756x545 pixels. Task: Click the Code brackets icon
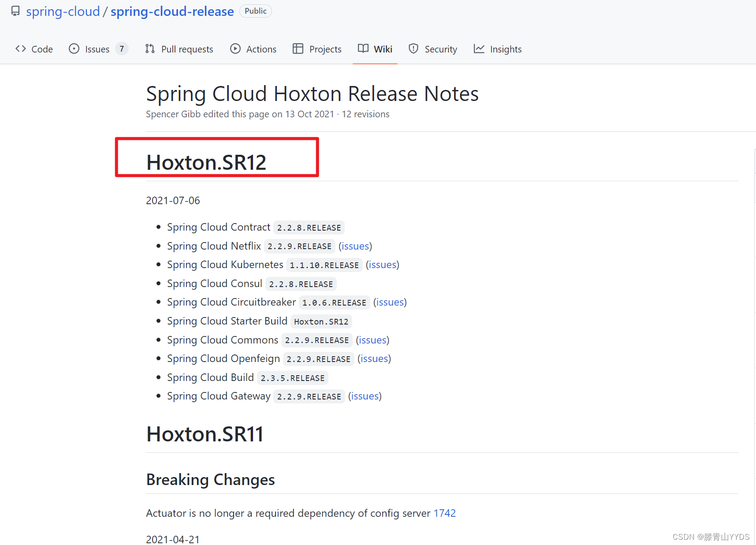point(21,49)
